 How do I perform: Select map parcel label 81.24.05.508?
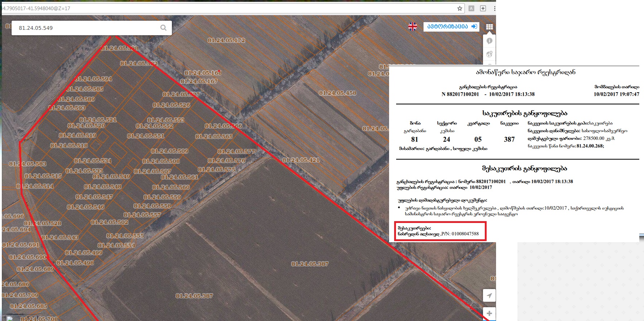[161, 161]
